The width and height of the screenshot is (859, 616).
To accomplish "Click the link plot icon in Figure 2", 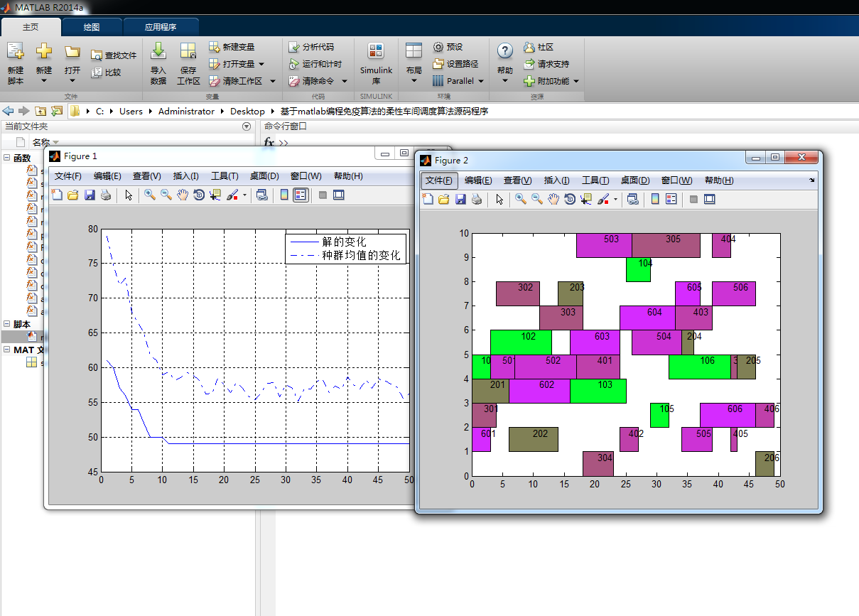I will coord(632,199).
